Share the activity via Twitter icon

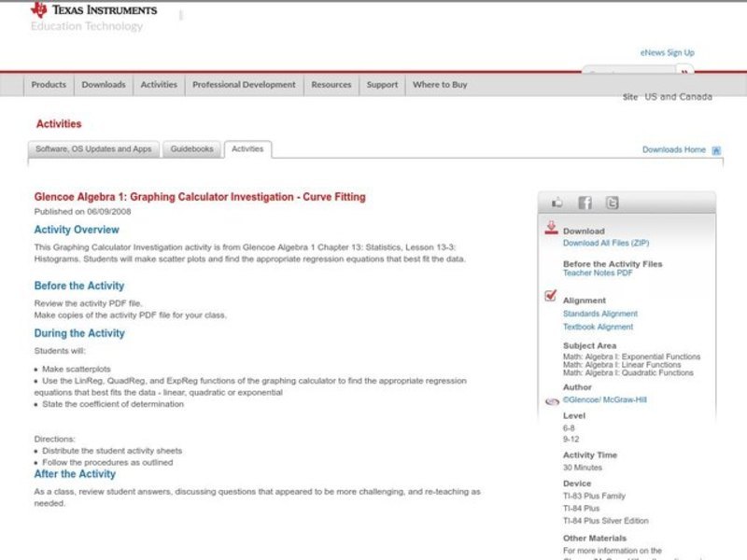612,203
